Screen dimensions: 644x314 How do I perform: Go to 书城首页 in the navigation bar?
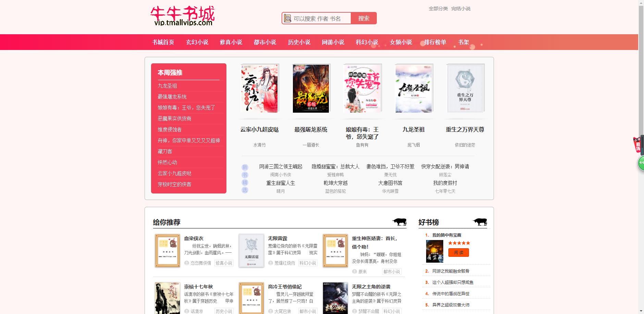pos(163,42)
